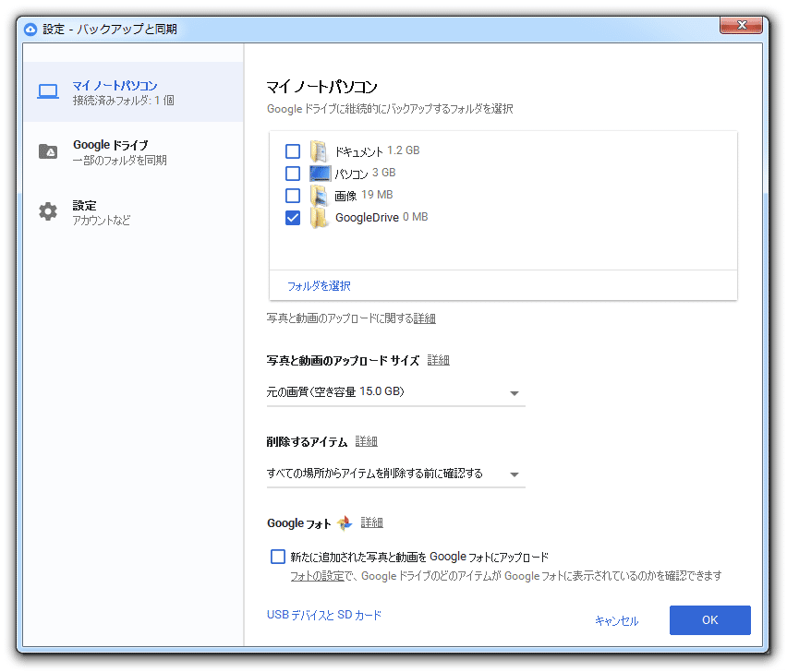Select the ドキュメント 1.2 GB label
Screen dimensions: 787x672
pos(377,151)
